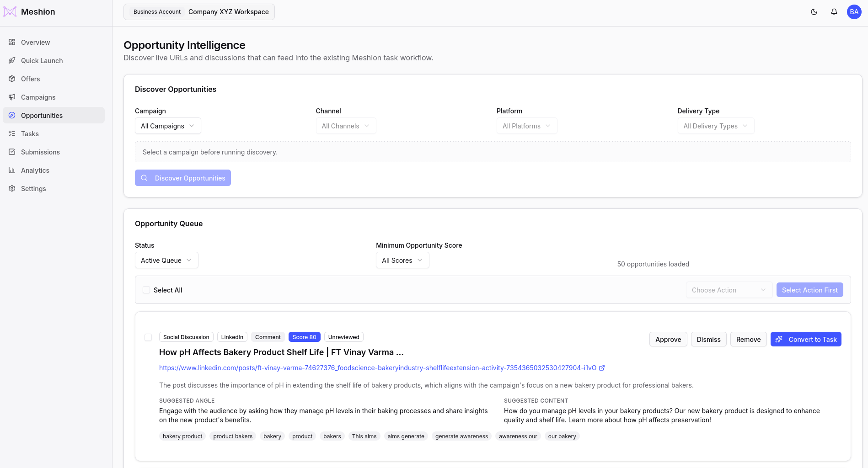Open the external link icon after LinkedIn URL
The height and width of the screenshot is (468, 868).
click(x=602, y=368)
